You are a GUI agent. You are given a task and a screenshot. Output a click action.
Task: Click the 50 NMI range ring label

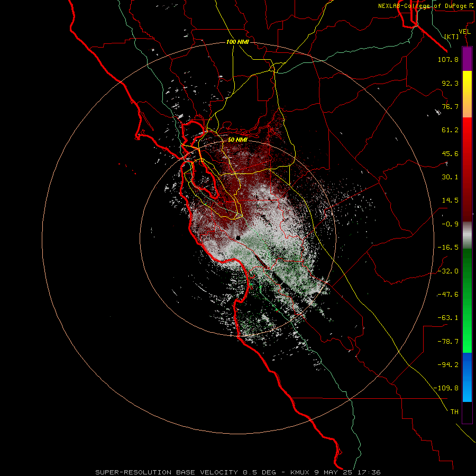point(237,140)
